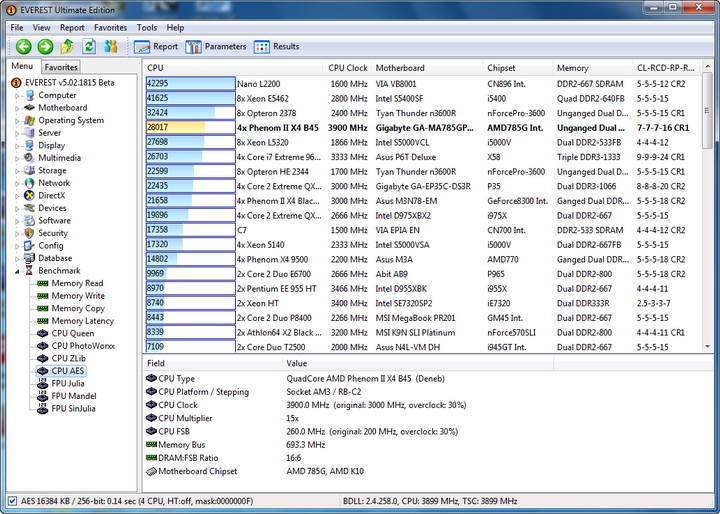
Task: Switch to the Menu tab
Action: click(22, 66)
